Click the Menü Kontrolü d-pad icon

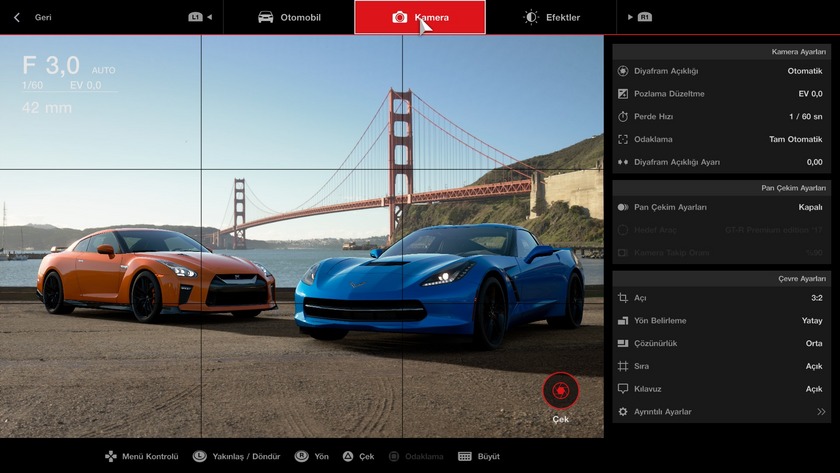tap(110, 456)
